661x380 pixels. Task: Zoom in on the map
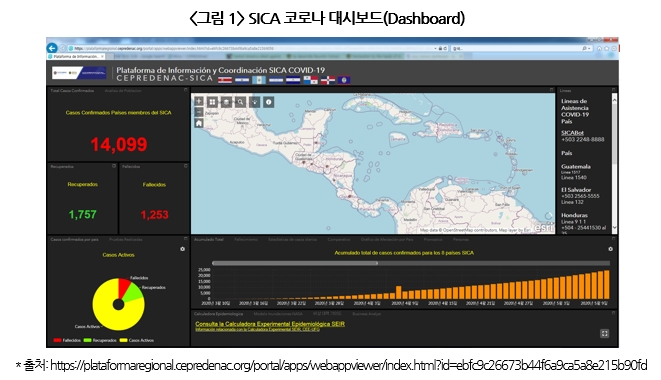(x=199, y=101)
